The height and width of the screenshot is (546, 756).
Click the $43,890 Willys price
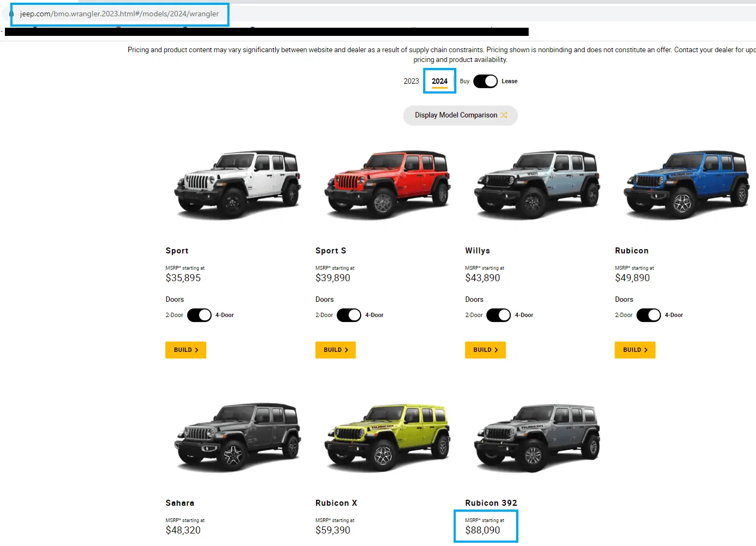(x=482, y=278)
